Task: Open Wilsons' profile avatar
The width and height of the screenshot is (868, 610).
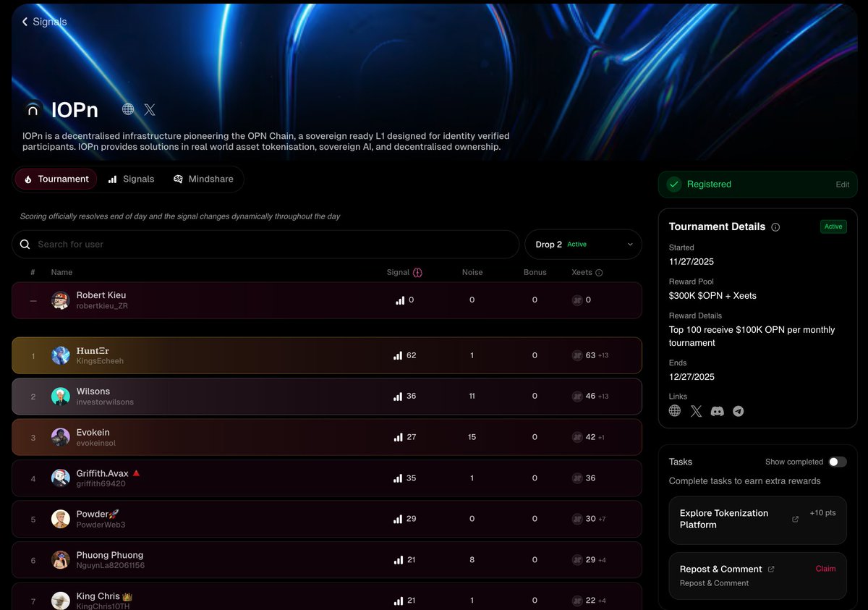Action: tap(60, 397)
